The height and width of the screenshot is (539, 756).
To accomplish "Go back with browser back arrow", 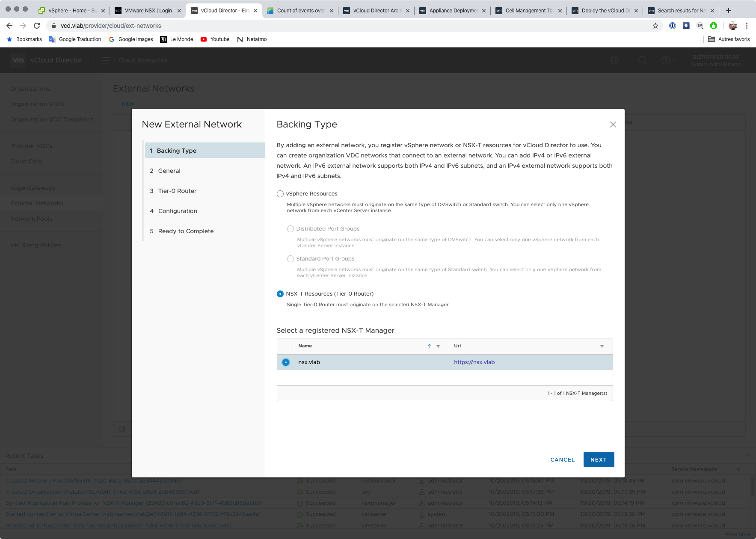I will [x=9, y=26].
